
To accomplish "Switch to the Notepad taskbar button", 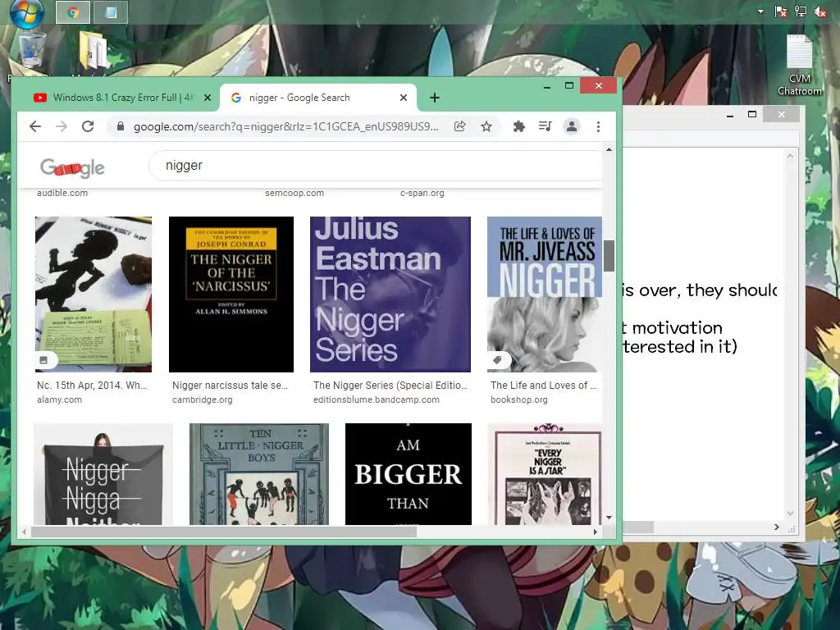I will (111, 12).
